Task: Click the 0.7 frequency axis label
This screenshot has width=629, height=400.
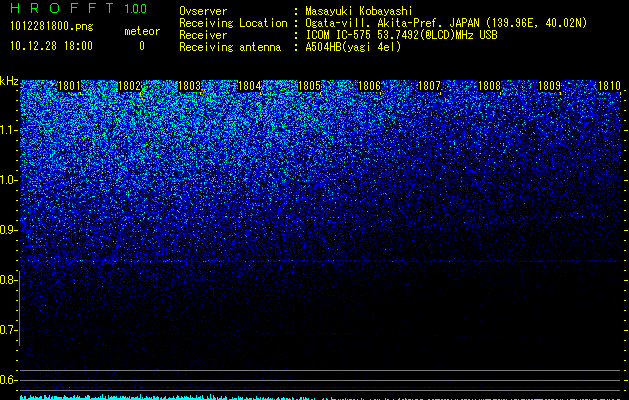Action: (8, 330)
